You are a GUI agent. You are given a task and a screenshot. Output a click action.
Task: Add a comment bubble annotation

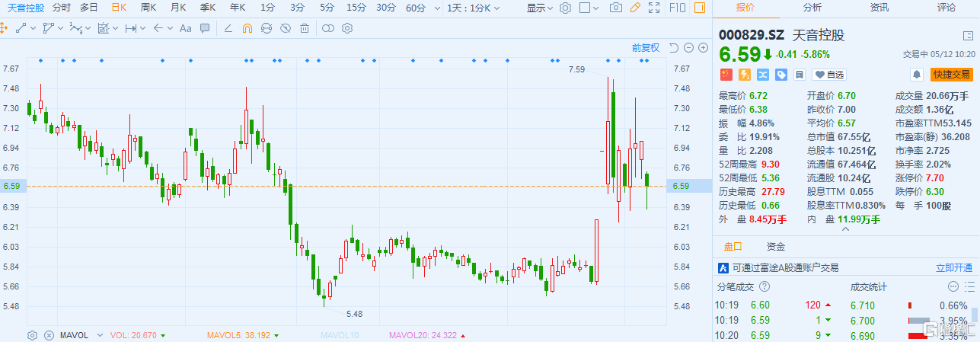pyautogui.click(x=205, y=28)
